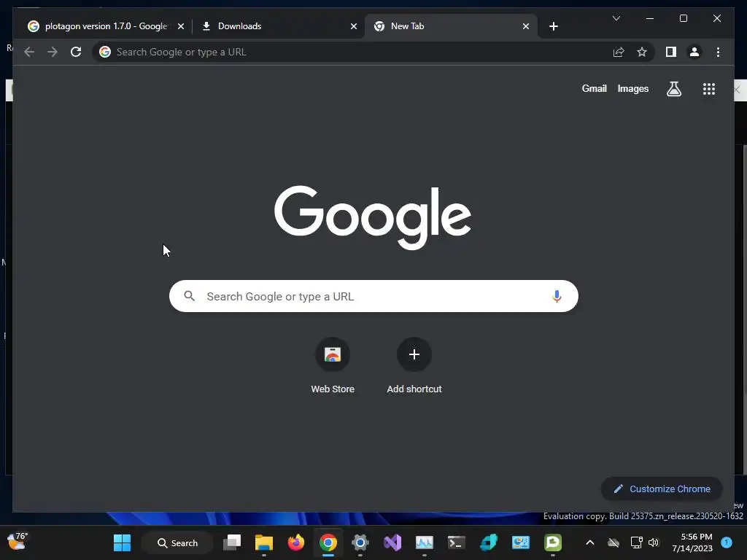747x560 pixels.
Task: Open the tab search dropdown chevron
Action: (616, 18)
